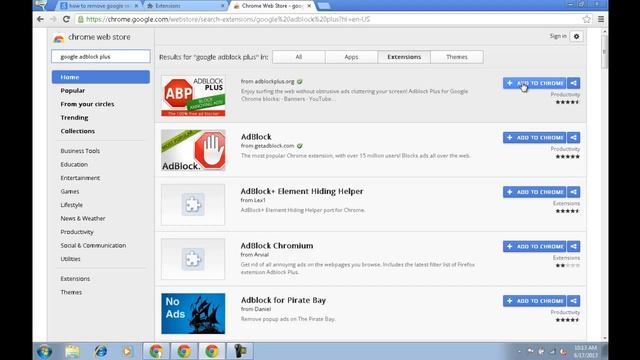Open a new browser tab
The image size is (640, 360).
pyautogui.click(x=324, y=6)
